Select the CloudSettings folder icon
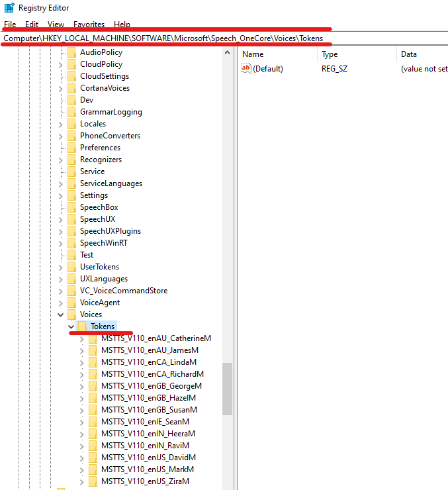The image size is (448, 490). [x=72, y=76]
